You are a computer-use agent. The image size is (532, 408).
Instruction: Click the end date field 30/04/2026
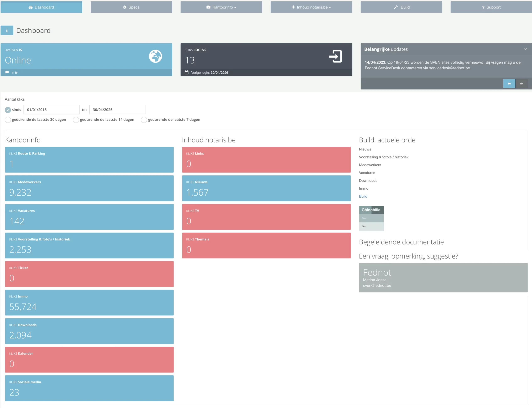pos(117,110)
